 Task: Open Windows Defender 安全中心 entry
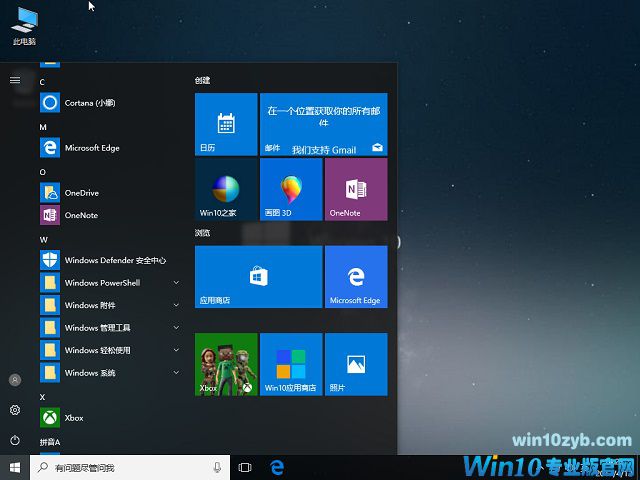pos(115,260)
